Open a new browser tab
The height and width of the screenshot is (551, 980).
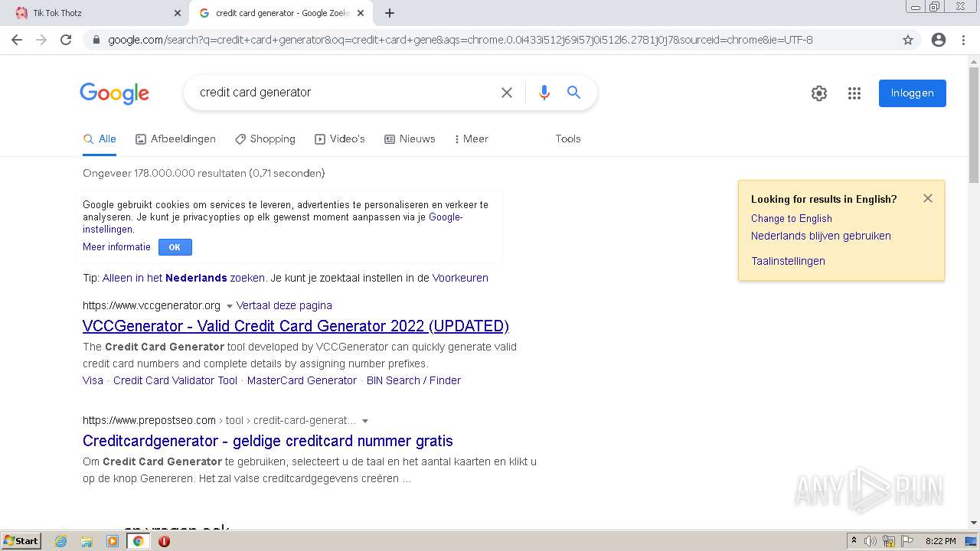(x=390, y=13)
